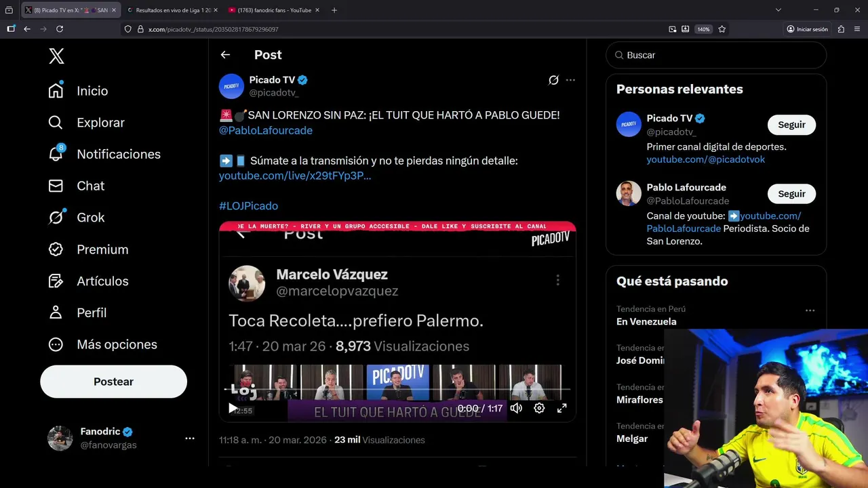This screenshot has width=868, height=488.
Task: Open the video settings gear
Action: [539, 408]
